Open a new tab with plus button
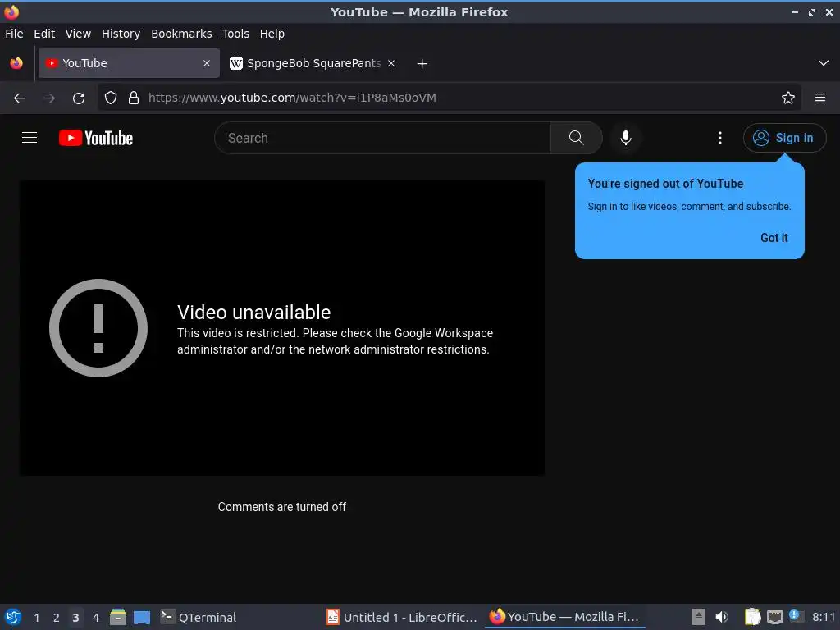 pyautogui.click(x=422, y=64)
